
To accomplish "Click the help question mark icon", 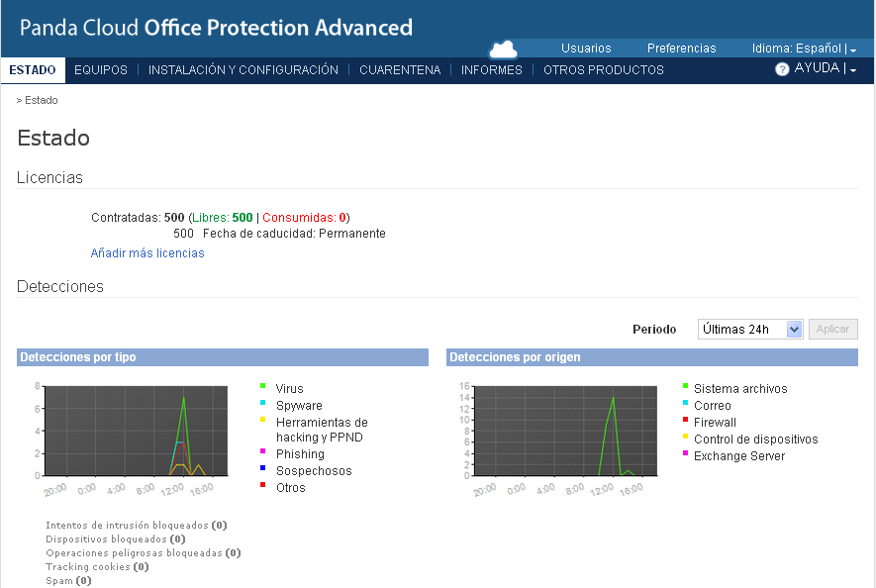I will coord(782,68).
